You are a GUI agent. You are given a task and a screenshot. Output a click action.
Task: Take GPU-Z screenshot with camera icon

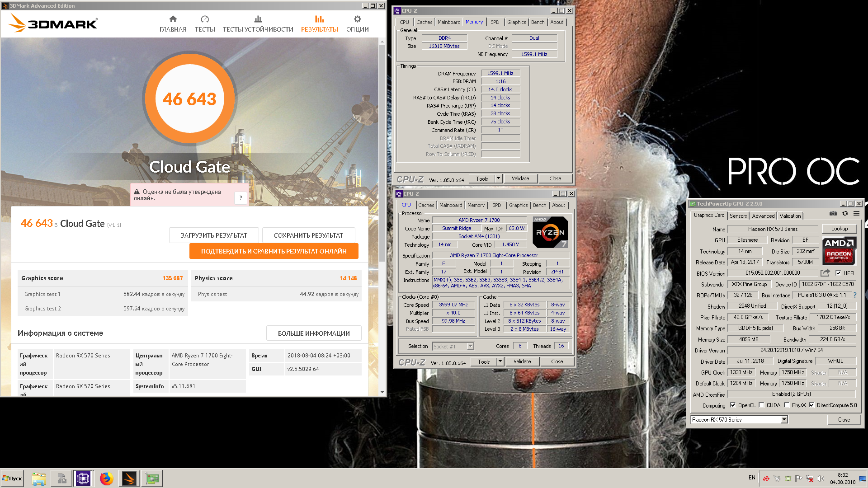tap(833, 213)
